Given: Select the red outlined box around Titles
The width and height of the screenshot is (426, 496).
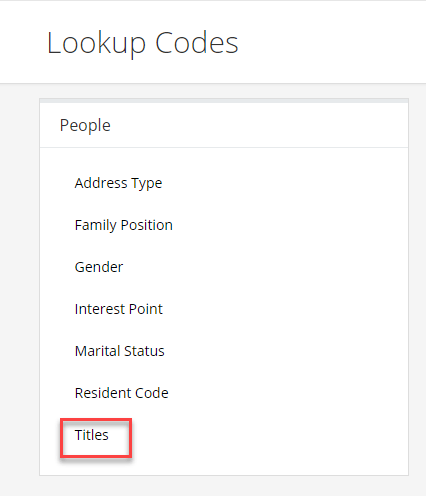Looking at the screenshot, I should 96,438.
